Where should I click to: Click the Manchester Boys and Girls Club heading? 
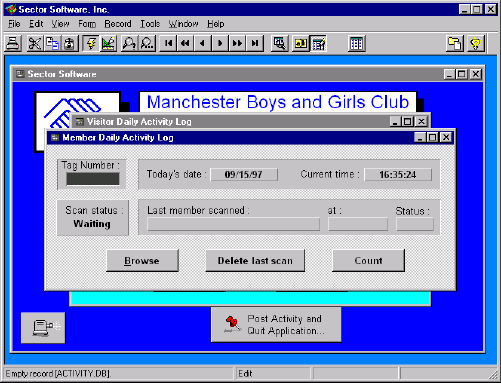[278, 102]
